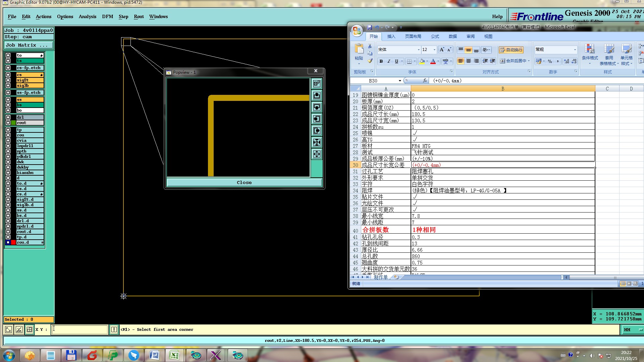The width and height of the screenshot is (644, 362).
Task: Toggle checkbox for rout layer
Action: click(8, 123)
